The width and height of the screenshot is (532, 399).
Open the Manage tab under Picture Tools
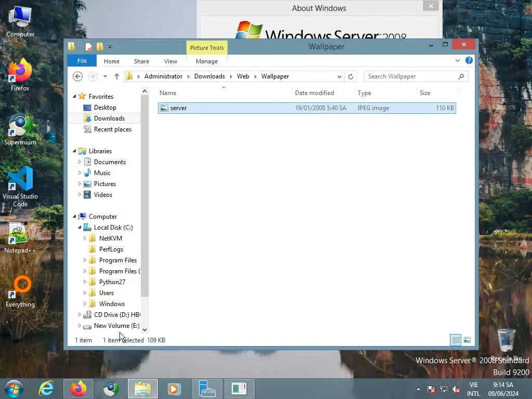tap(207, 61)
